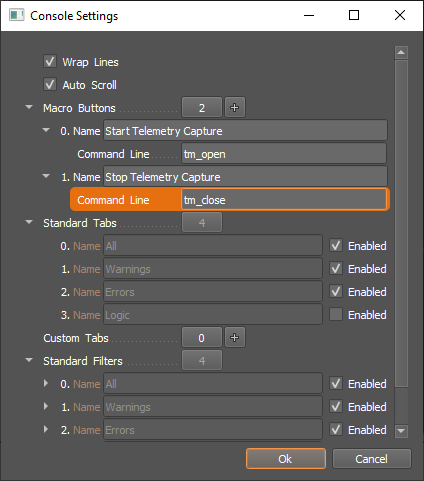424x481 pixels.
Task: Select the highlighted Command Line label
Action: pyautogui.click(x=113, y=200)
